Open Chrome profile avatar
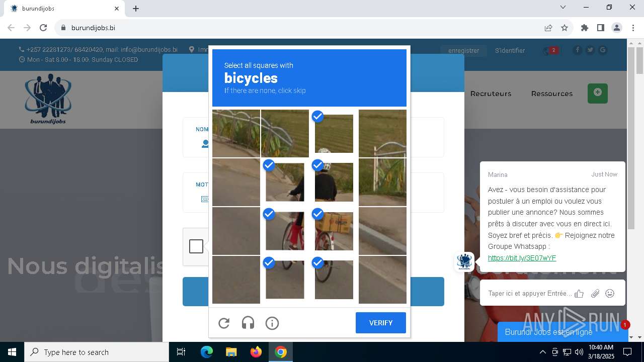Image resolution: width=644 pixels, height=362 pixels. (x=617, y=28)
